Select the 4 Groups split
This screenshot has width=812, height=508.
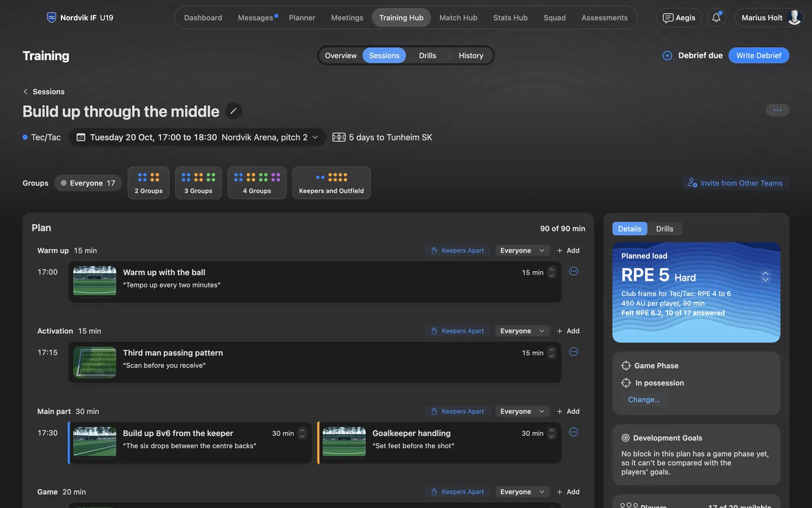(257, 183)
